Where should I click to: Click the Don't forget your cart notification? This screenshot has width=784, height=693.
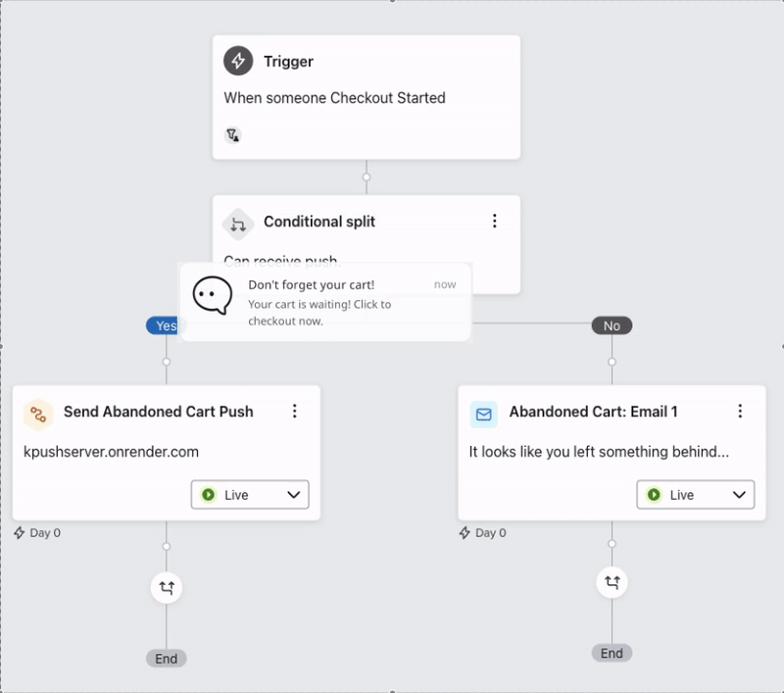(325, 302)
